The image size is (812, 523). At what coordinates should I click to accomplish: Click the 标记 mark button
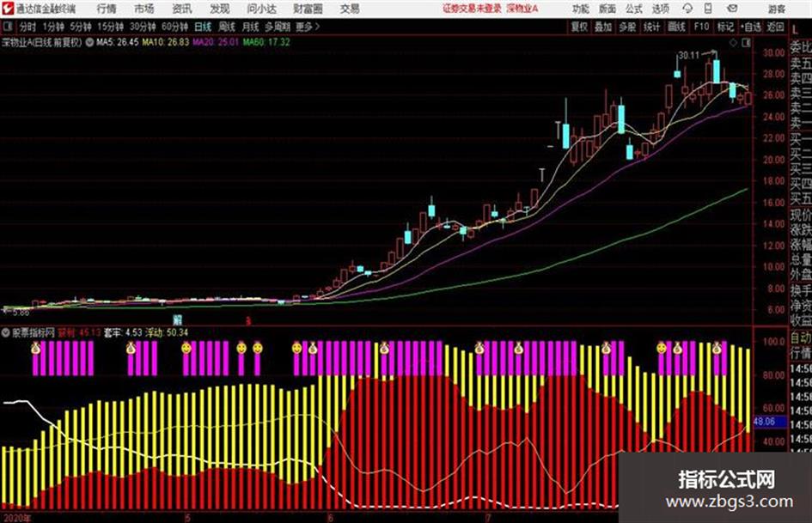pos(725,27)
